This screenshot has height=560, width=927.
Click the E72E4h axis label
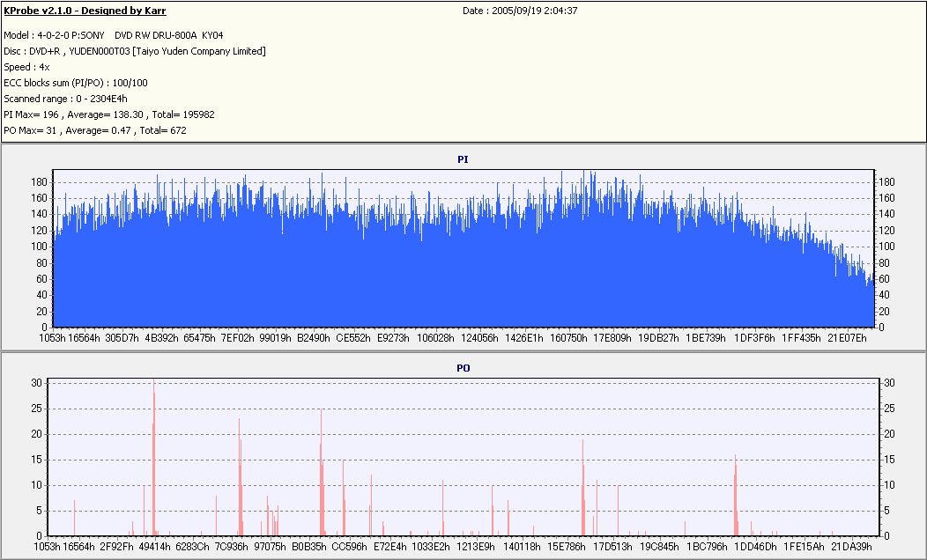point(389,547)
